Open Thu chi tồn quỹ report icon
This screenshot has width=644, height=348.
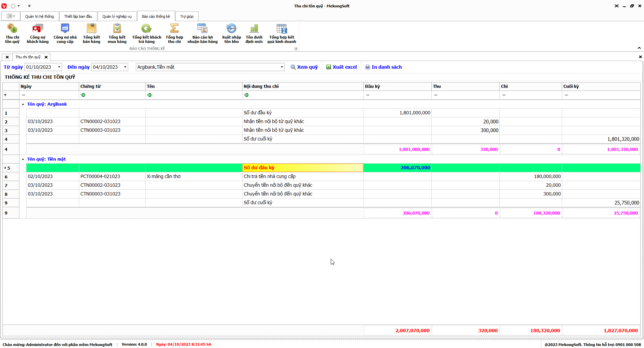coord(12,33)
